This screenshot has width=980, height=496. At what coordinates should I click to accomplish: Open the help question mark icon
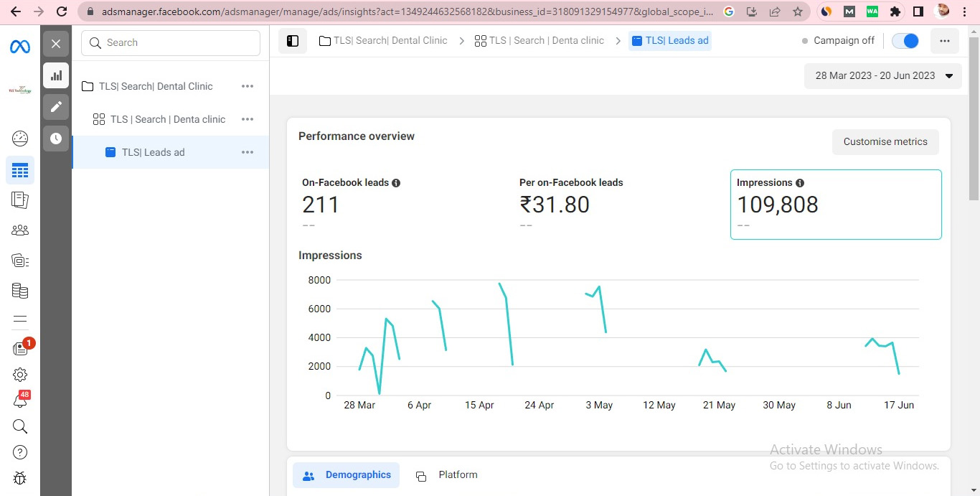[x=20, y=452]
